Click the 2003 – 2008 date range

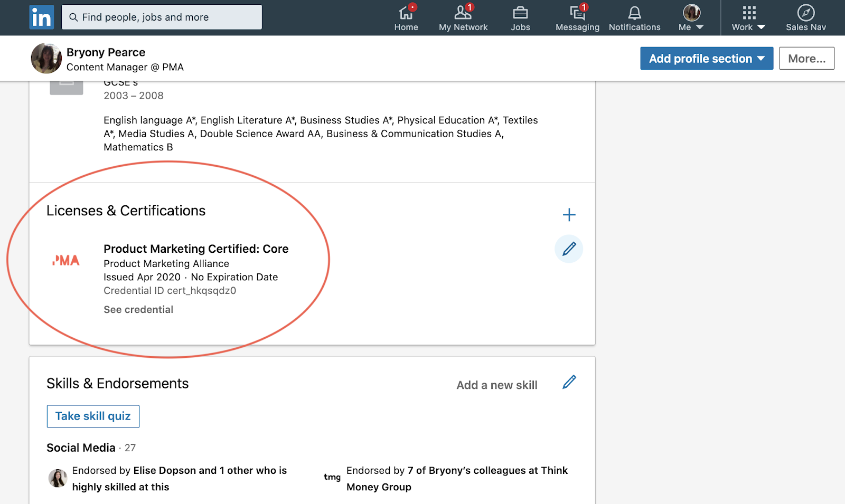click(x=134, y=96)
